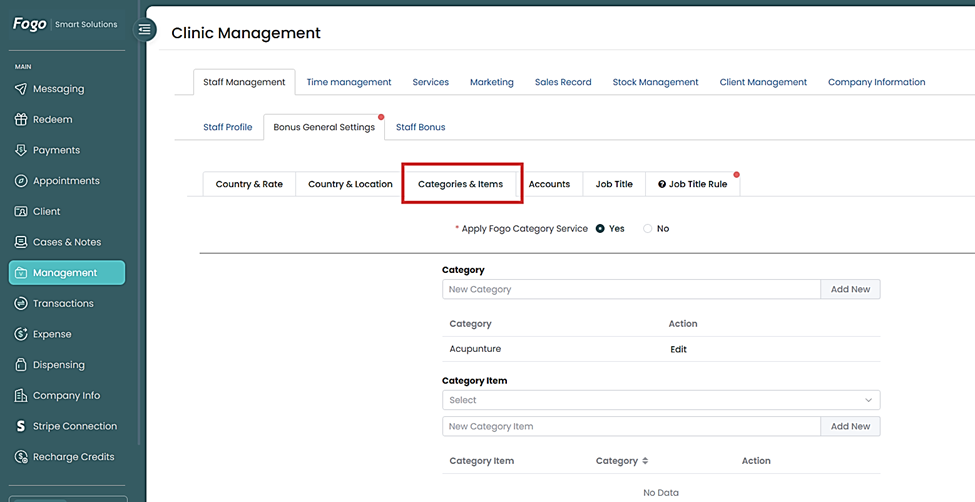Image resolution: width=975 pixels, height=502 pixels.
Task: Click the Appointments icon in sidebar
Action: pos(21,181)
